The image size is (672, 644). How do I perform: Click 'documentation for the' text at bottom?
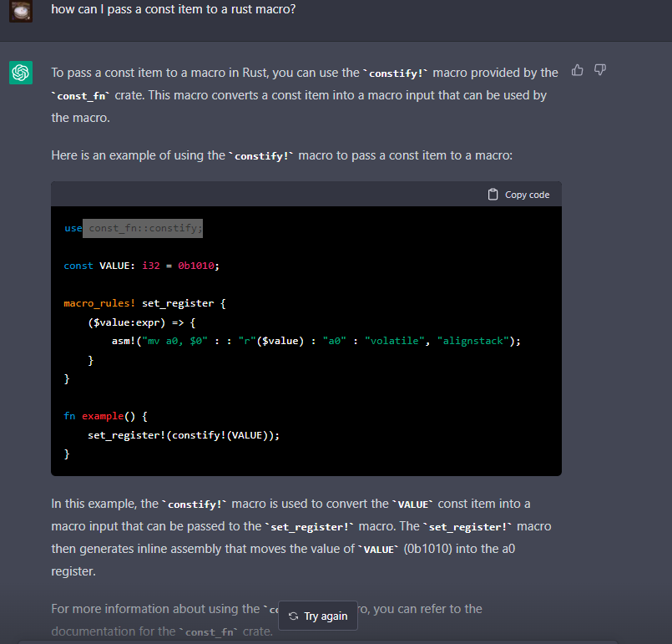pyautogui.click(x=114, y=631)
